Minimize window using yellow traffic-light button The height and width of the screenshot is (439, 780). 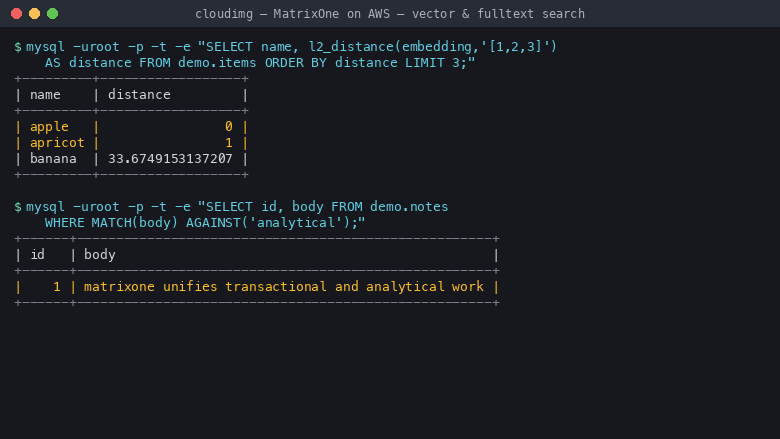click(34, 13)
